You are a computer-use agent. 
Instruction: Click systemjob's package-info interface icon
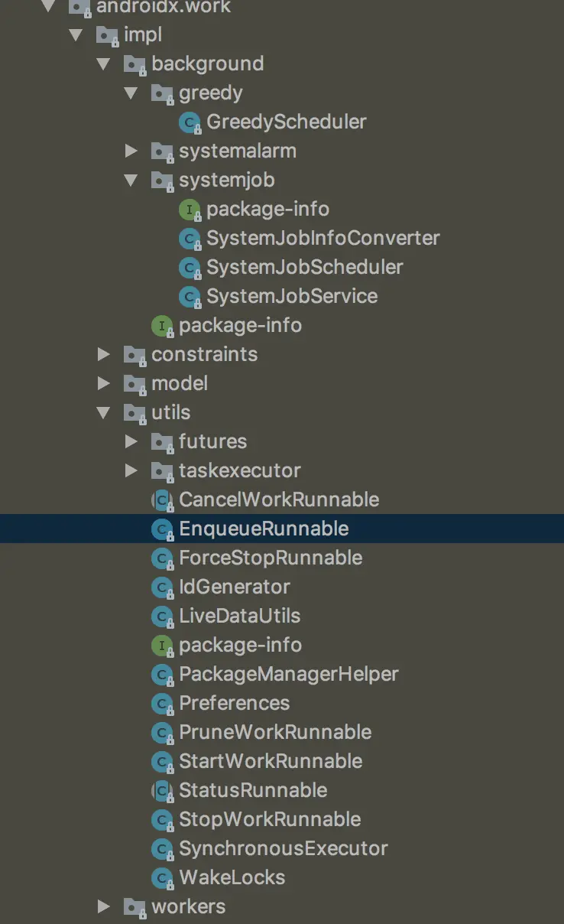(190, 210)
